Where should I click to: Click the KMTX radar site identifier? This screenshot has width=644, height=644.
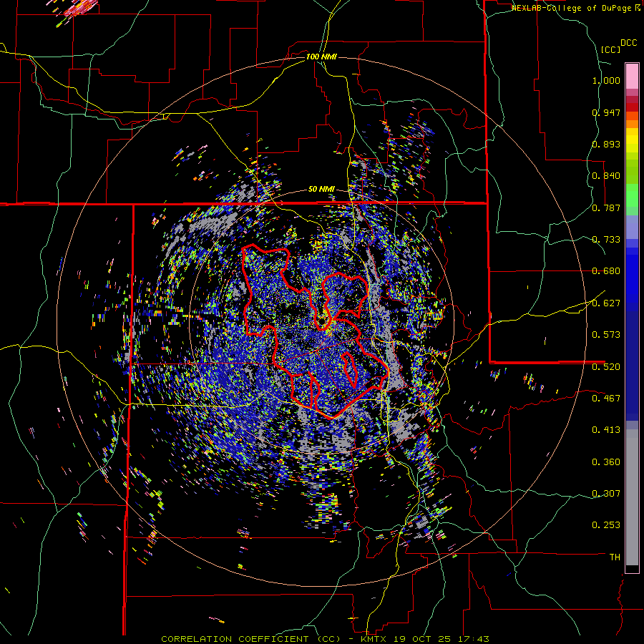coord(375,639)
